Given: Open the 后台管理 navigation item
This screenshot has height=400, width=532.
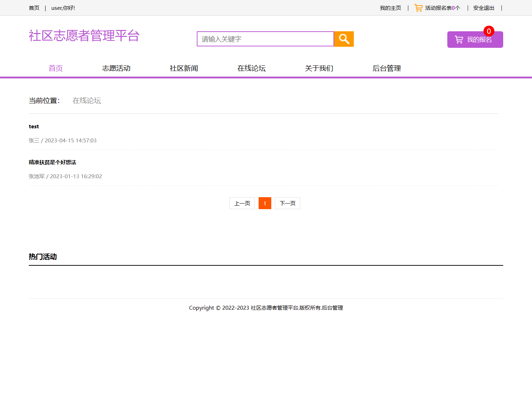Looking at the screenshot, I should (387, 68).
